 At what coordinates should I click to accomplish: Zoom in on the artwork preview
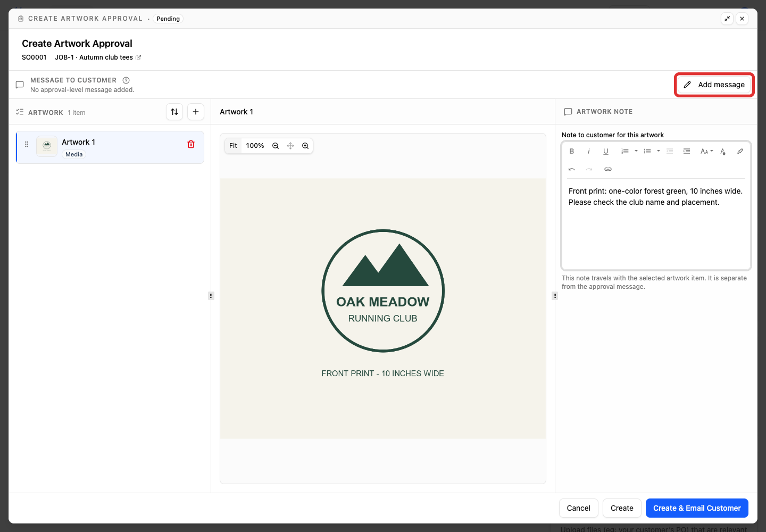(x=305, y=146)
